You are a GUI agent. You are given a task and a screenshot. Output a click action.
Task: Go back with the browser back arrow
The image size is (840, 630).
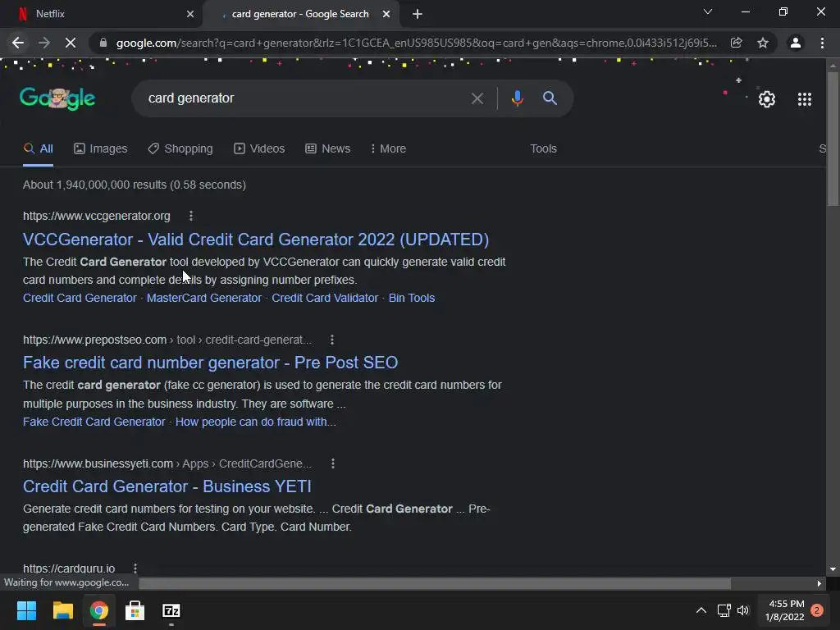18,43
